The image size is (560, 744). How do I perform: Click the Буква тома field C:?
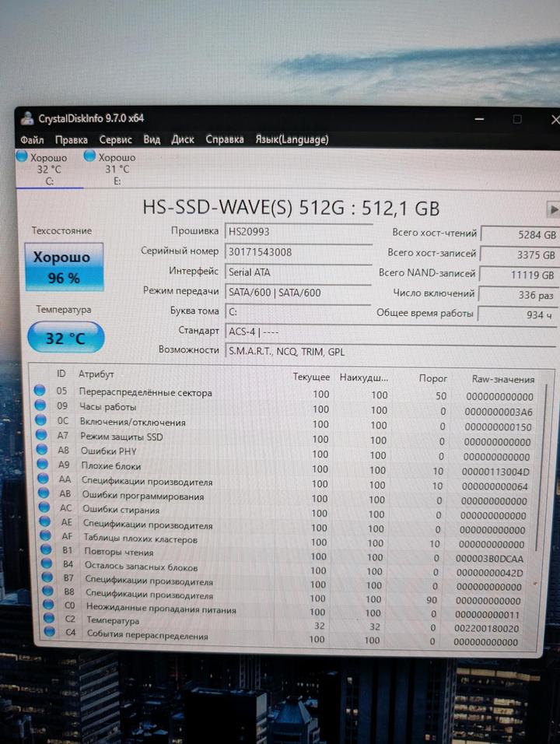click(x=297, y=312)
